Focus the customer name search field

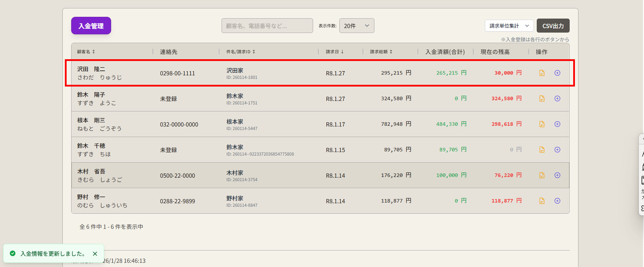267,26
